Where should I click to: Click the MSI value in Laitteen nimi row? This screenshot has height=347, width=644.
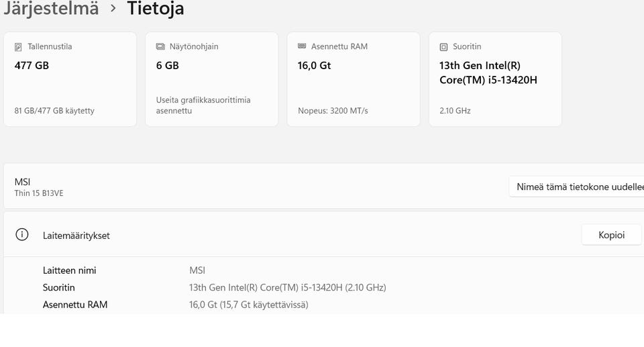coord(197,270)
